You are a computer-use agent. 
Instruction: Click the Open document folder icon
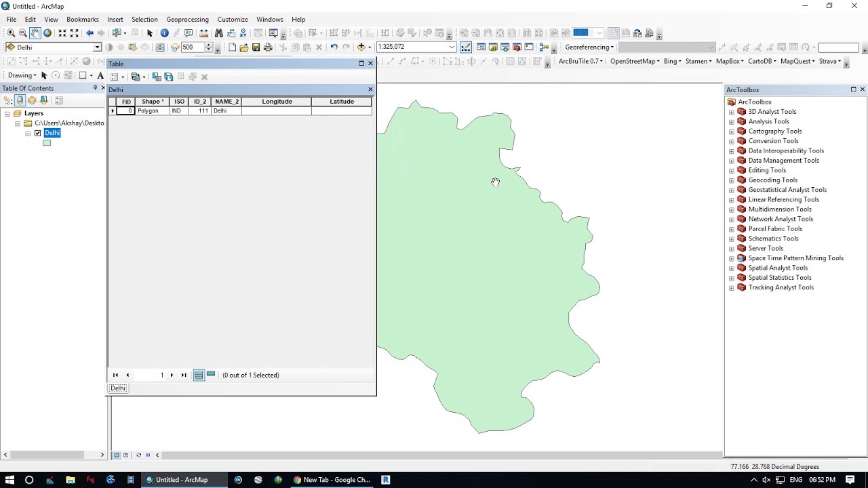coord(243,47)
